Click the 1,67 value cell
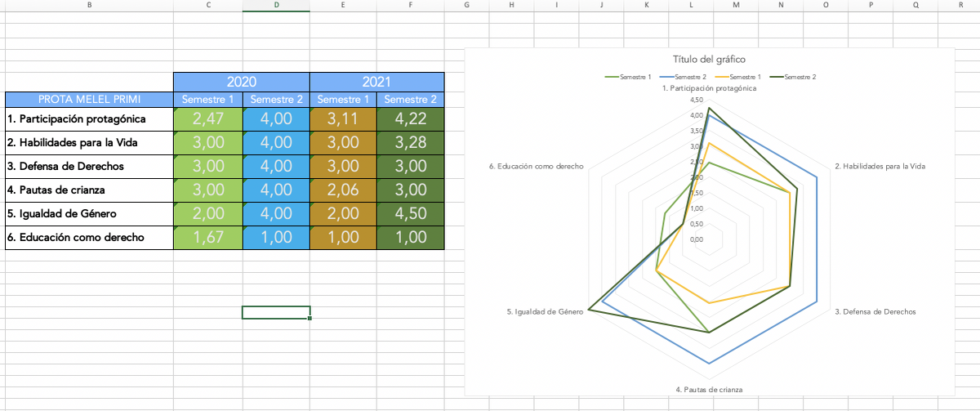 [208, 238]
